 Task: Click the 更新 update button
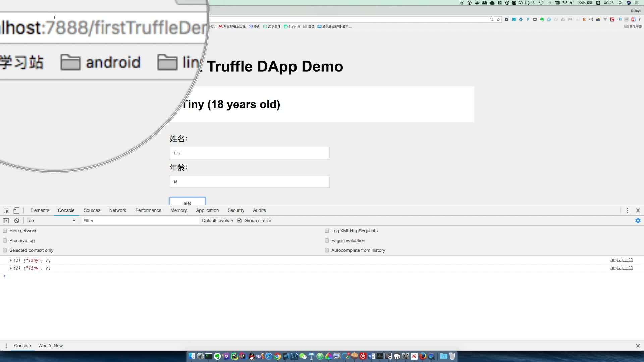[187, 201]
